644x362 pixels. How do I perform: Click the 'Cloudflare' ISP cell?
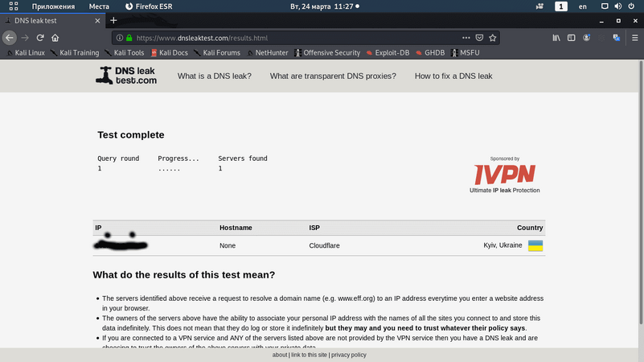tap(325, 245)
